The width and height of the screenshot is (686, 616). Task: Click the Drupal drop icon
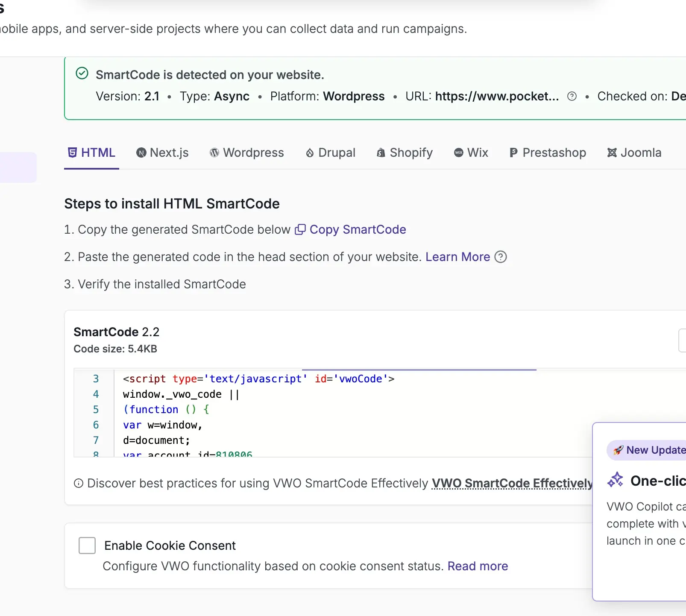coord(310,153)
